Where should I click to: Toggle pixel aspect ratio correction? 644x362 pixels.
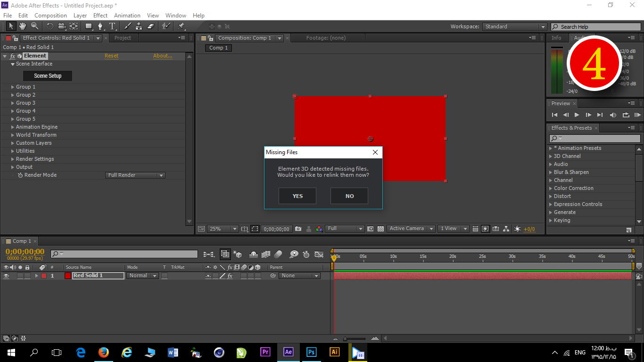coord(475,229)
